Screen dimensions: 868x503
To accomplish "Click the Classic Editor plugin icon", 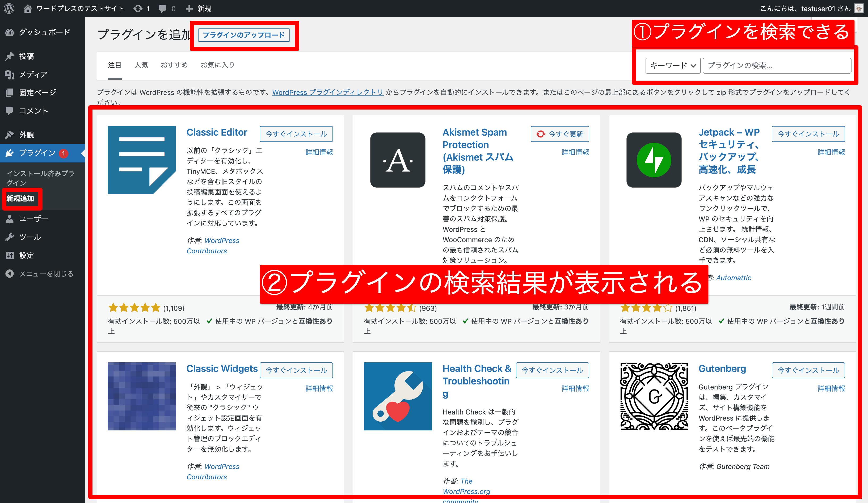I will 142,160.
